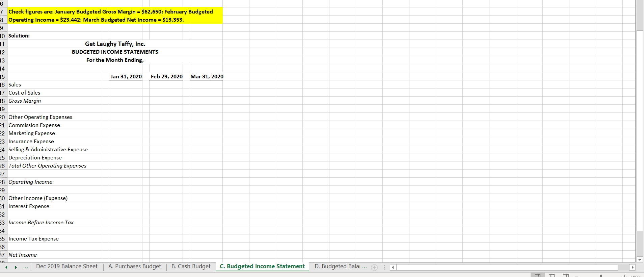644x277 pixels.
Task: Go to D. Budgeted Balance sheet tab
Action: click(x=337, y=267)
